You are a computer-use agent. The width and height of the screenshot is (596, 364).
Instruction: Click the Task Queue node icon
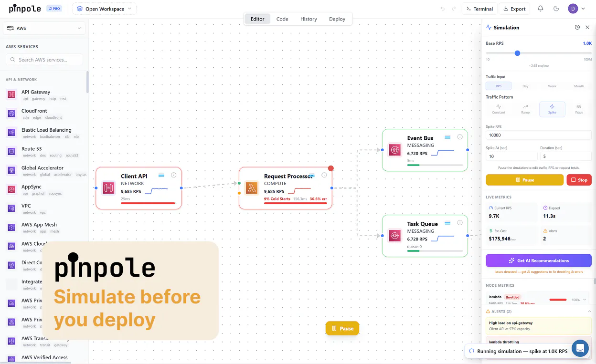click(x=395, y=236)
